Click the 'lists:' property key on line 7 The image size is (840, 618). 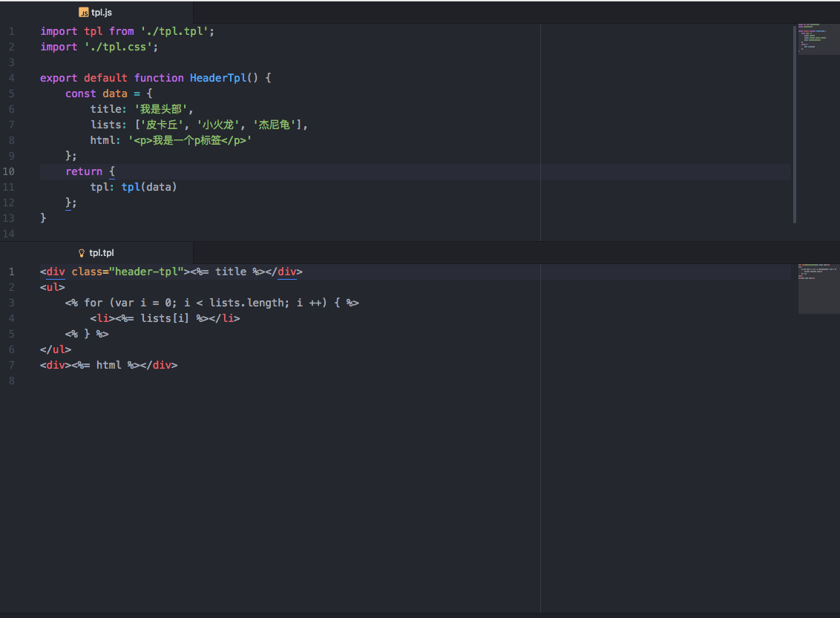(109, 124)
